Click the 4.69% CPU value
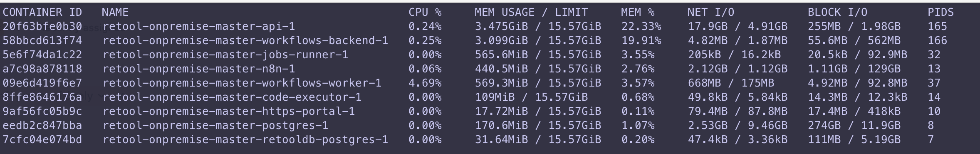The image size is (980, 154). (425, 83)
